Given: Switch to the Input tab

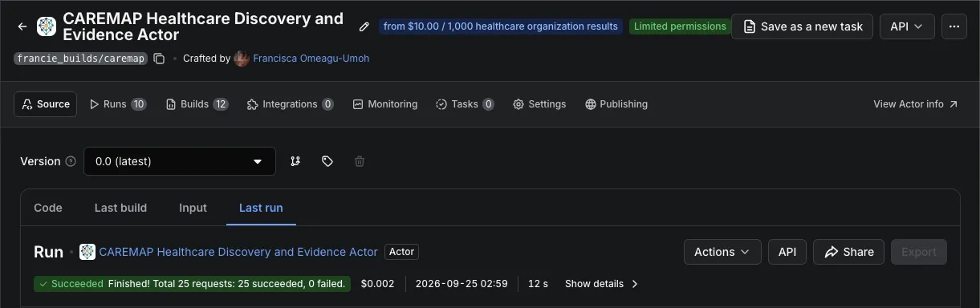Looking at the screenshot, I should coord(193,208).
